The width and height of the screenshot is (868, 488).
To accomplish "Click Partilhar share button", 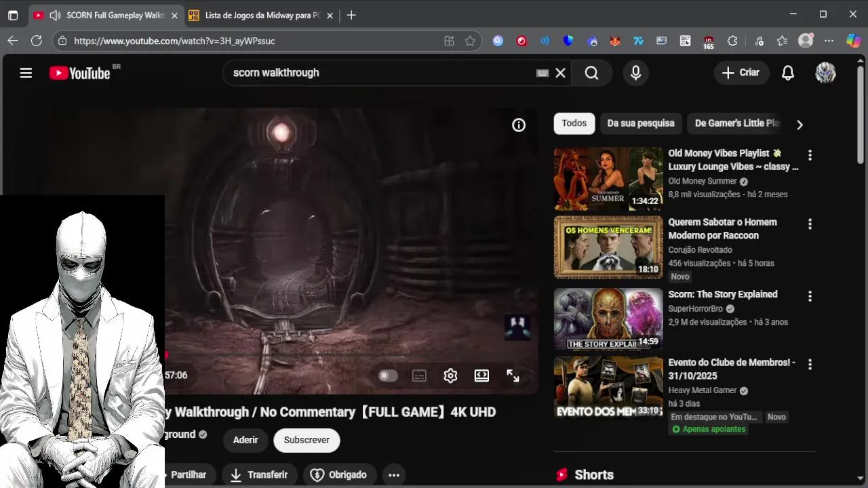I will click(x=189, y=475).
